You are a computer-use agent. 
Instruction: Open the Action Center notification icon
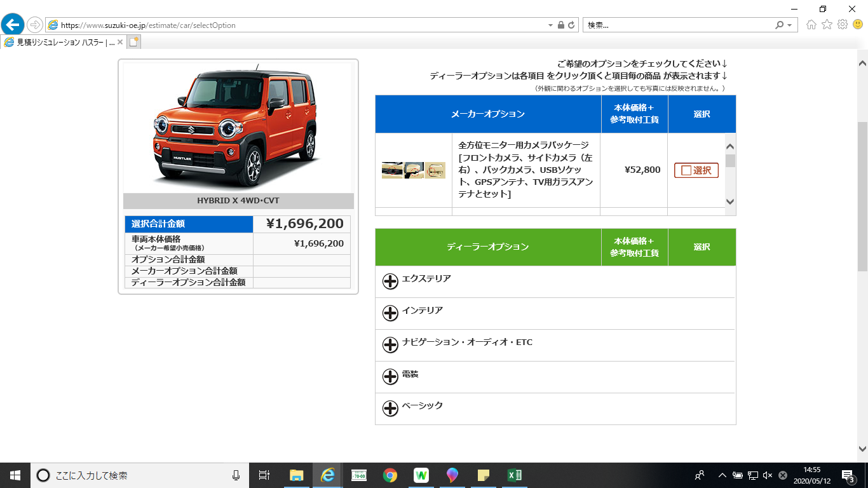848,475
